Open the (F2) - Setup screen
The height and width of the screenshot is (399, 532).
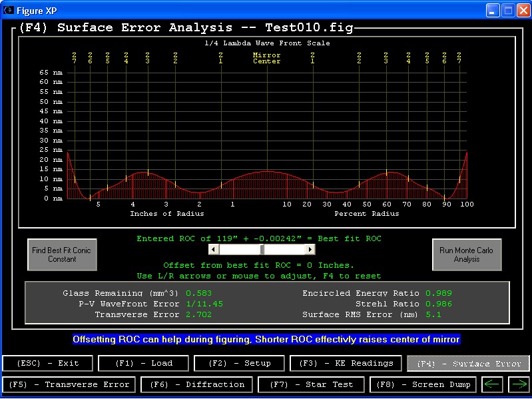click(239, 364)
